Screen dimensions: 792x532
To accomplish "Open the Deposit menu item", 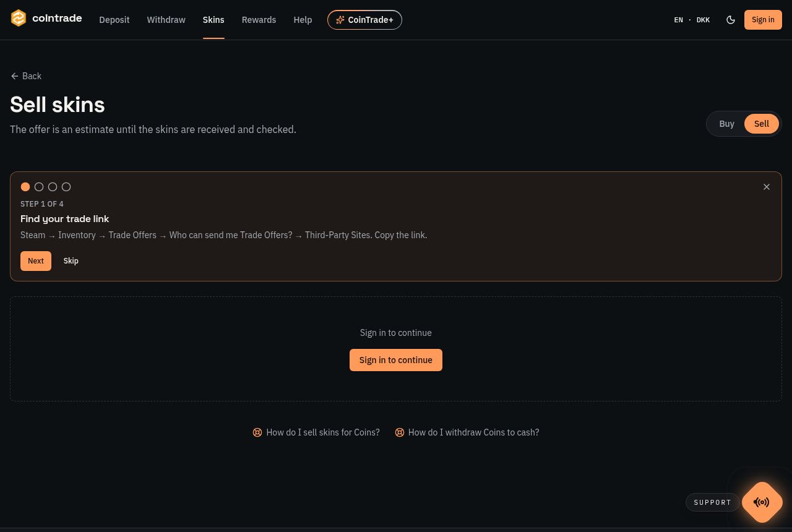I will tap(114, 20).
